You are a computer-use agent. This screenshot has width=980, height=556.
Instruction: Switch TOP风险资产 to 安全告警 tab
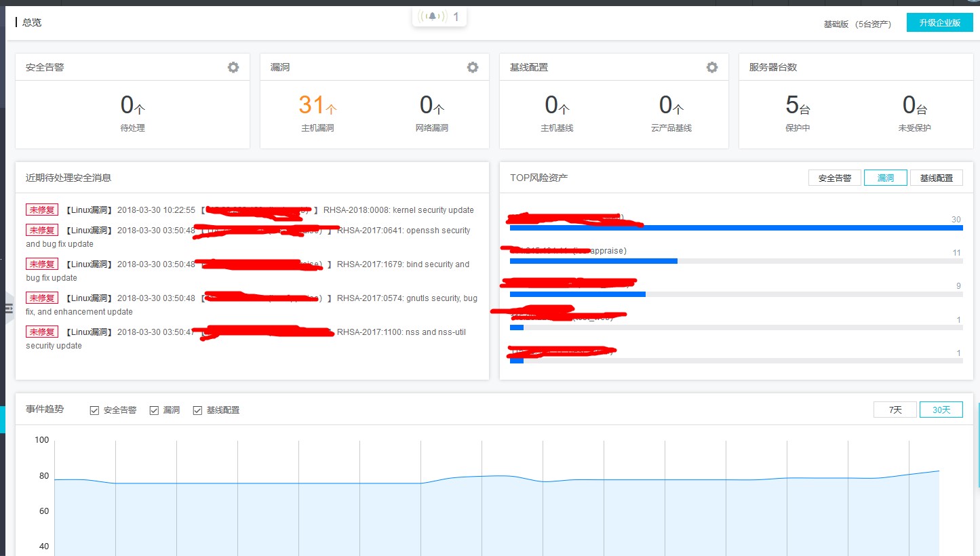pos(834,178)
